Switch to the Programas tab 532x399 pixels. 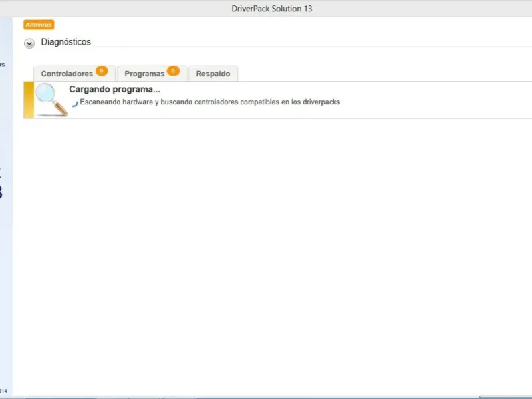click(152, 74)
